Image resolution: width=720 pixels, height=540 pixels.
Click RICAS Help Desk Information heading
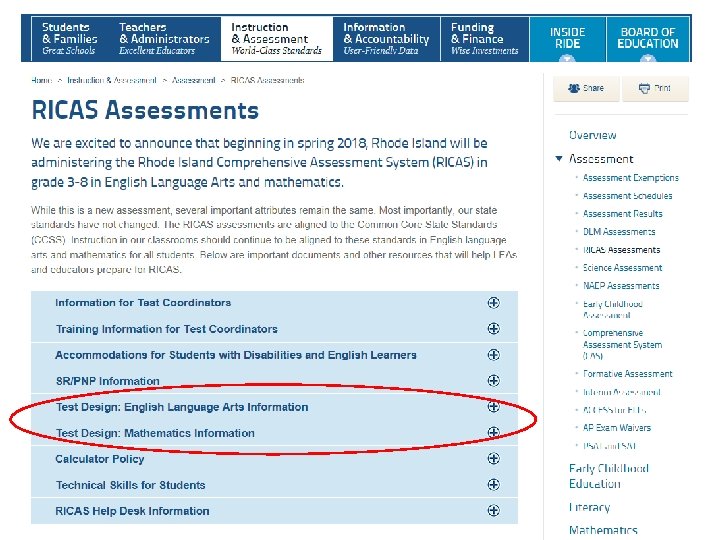pyautogui.click(x=132, y=511)
